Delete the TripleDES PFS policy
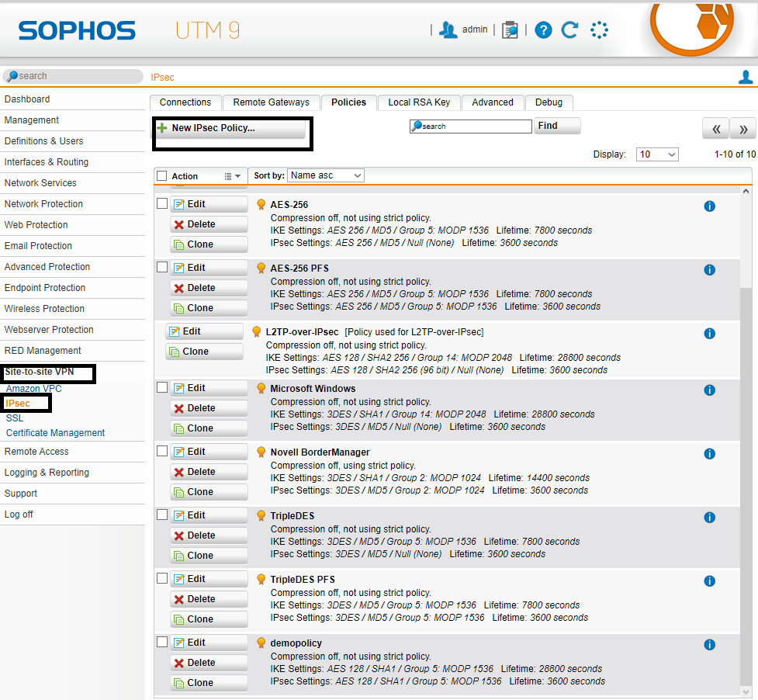 pos(209,599)
